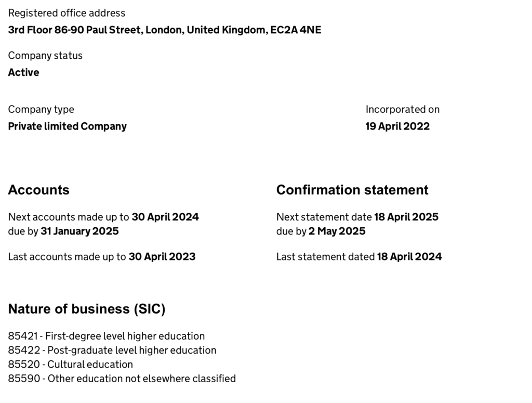Viewport: 532px width, 403px height.
Task: Click the Confirmation statement heading
Action: [352, 190]
